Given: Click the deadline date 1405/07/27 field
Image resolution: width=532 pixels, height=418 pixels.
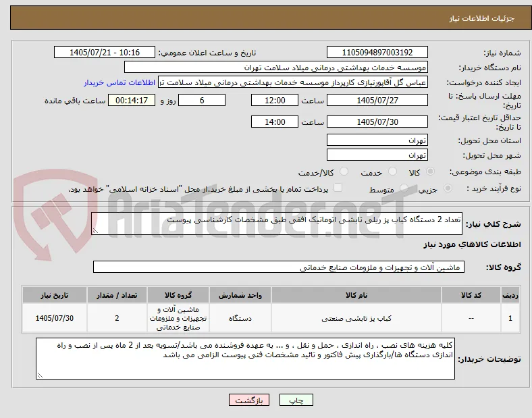Looking at the screenshot, I should click(377, 100).
